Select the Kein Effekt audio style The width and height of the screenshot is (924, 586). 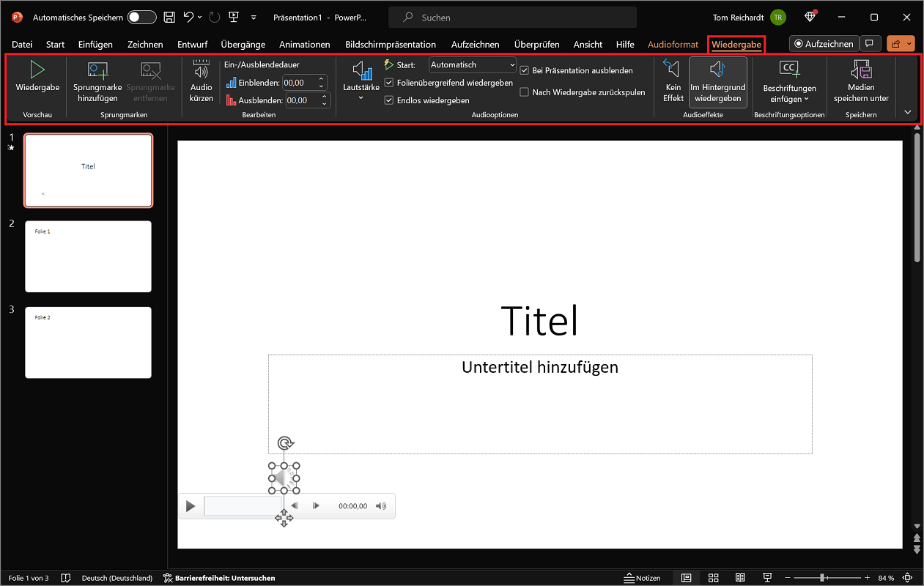coord(673,81)
